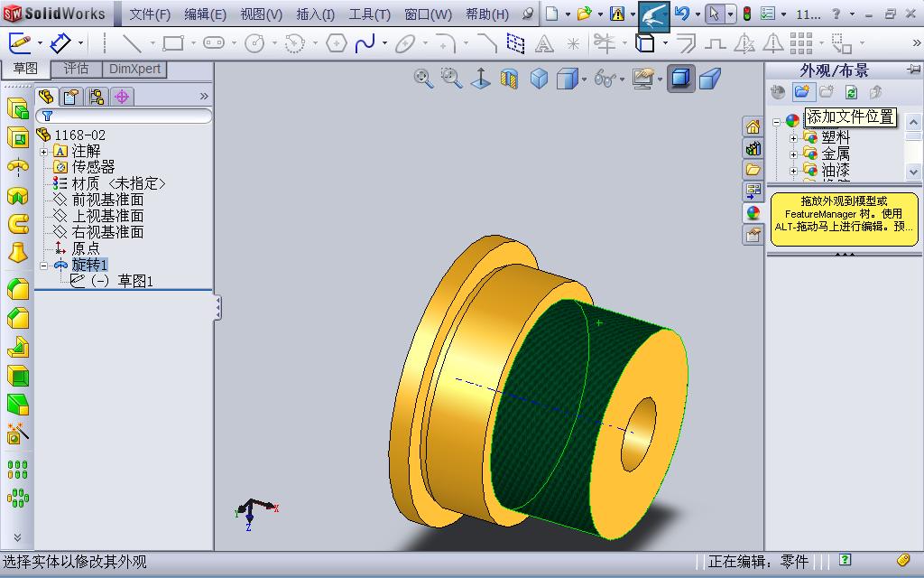Click the help icon in status bar

pos(845,560)
